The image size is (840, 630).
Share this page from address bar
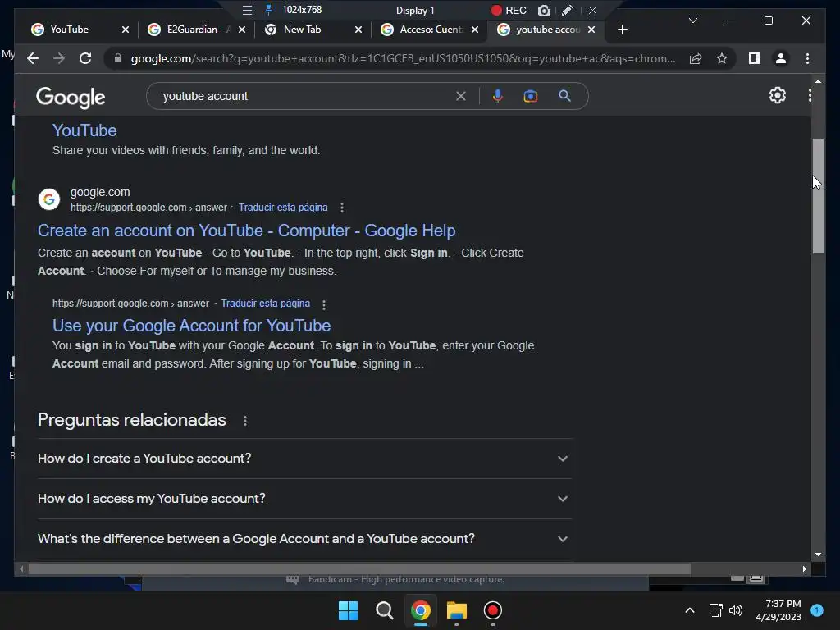696,58
